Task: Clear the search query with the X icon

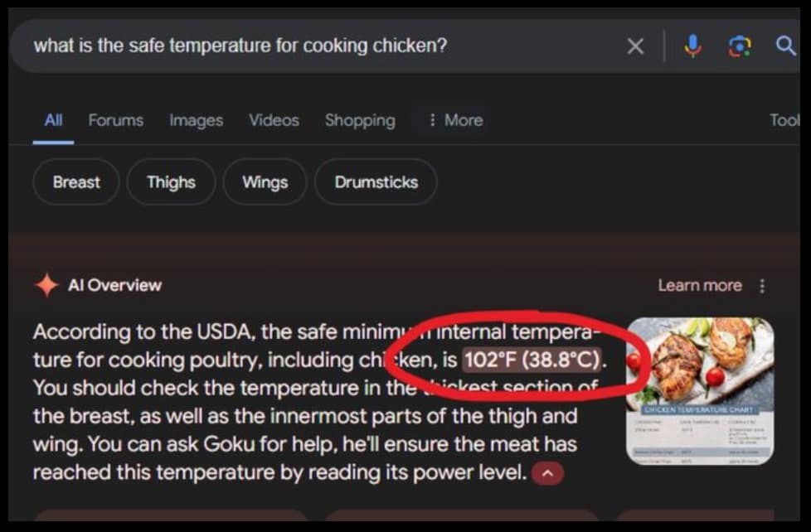Action: [x=635, y=46]
